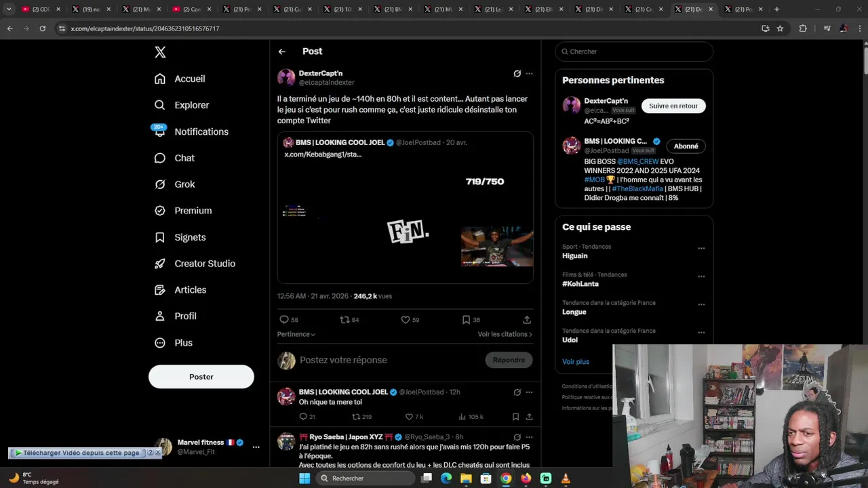The width and height of the screenshot is (868, 488).
Task: Open Grok in the sidebar
Action: [174, 184]
